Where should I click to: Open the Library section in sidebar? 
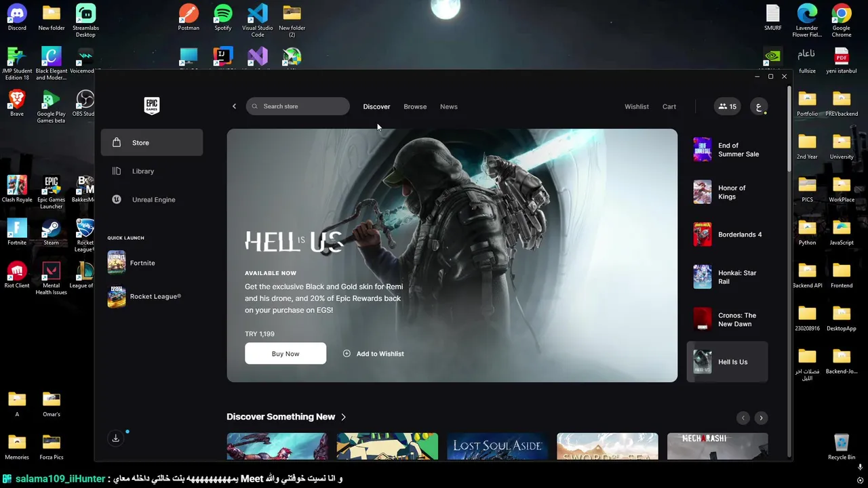152,171
